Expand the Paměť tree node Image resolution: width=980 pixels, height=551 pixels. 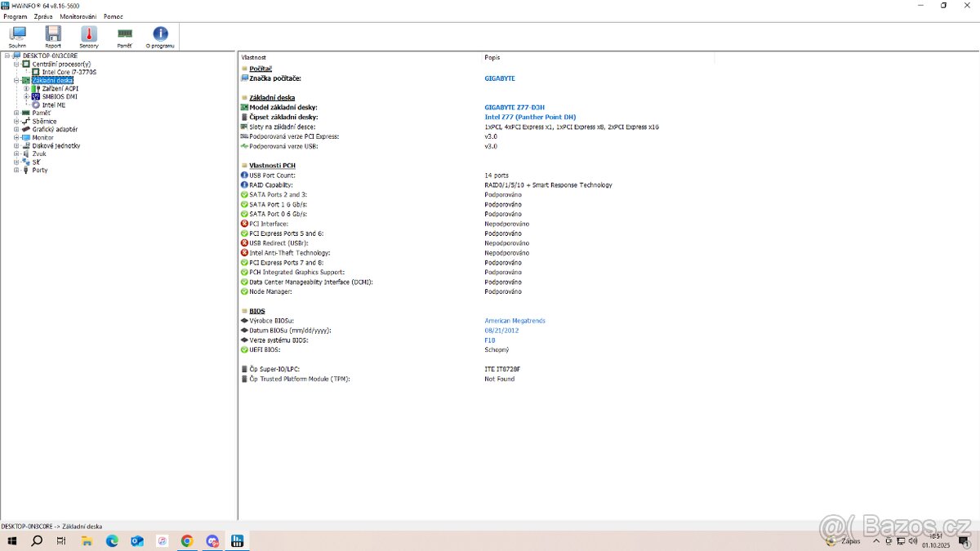(x=18, y=113)
